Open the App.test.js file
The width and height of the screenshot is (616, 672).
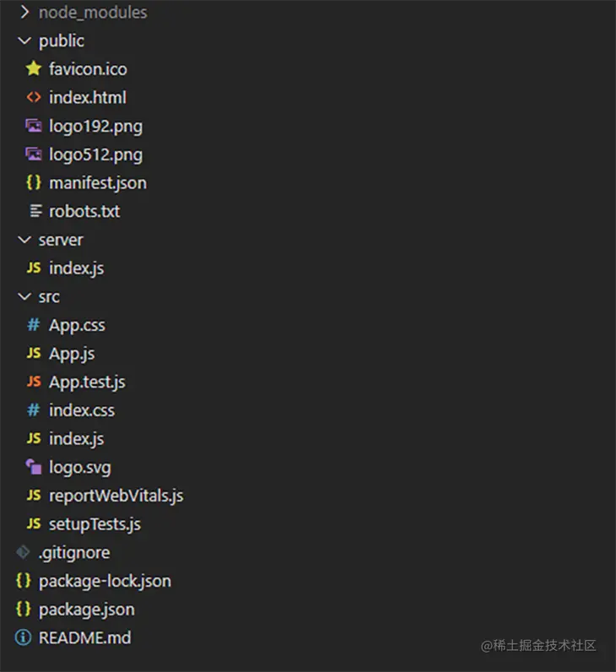[87, 382]
